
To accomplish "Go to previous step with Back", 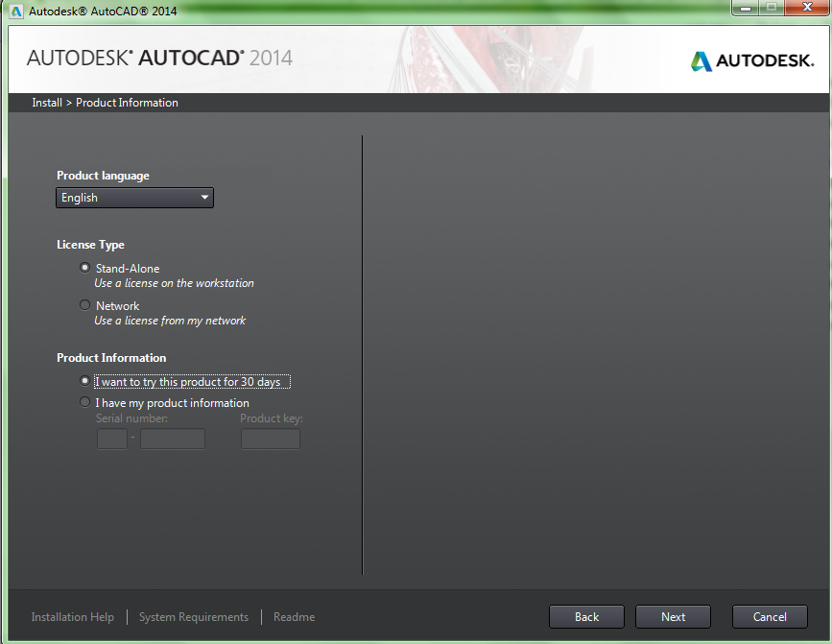I will click(586, 617).
